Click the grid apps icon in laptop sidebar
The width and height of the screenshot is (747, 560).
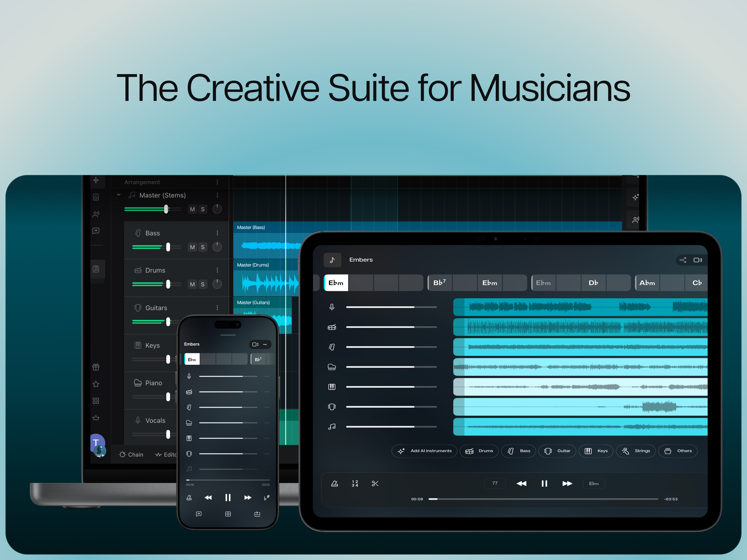96,401
